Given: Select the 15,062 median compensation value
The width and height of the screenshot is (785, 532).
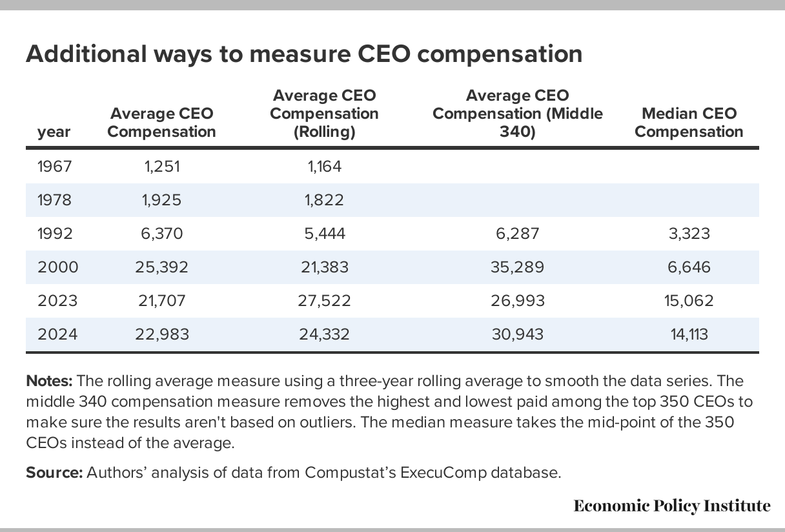Looking at the screenshot, I should [x=689, y=301].
